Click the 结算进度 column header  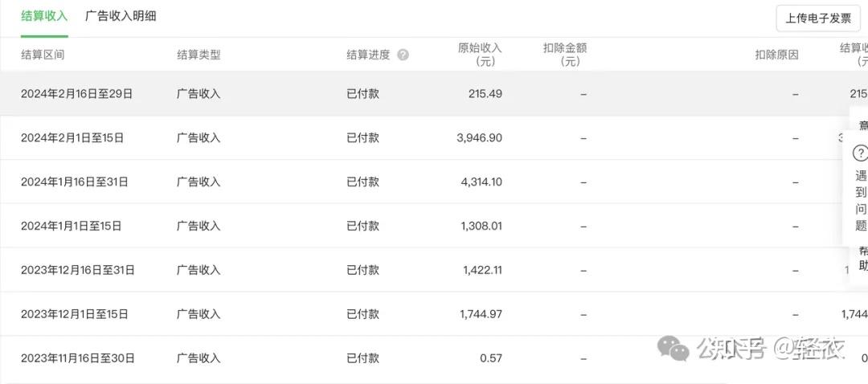point(368,55)
